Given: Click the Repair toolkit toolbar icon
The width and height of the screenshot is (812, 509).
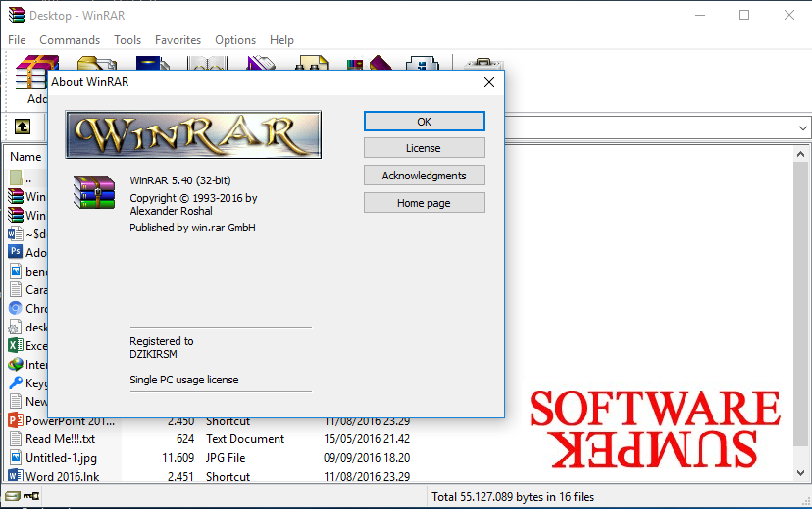Looking at the screenshot, I should pos(483,64).
